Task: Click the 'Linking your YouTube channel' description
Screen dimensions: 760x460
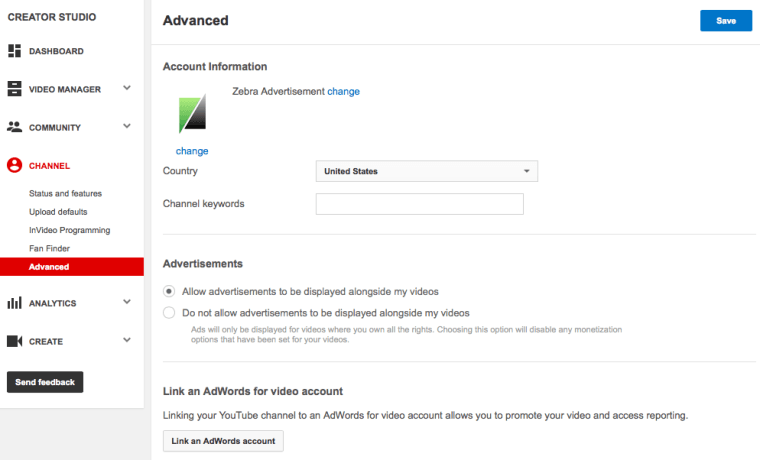Action: click(425, 416)
